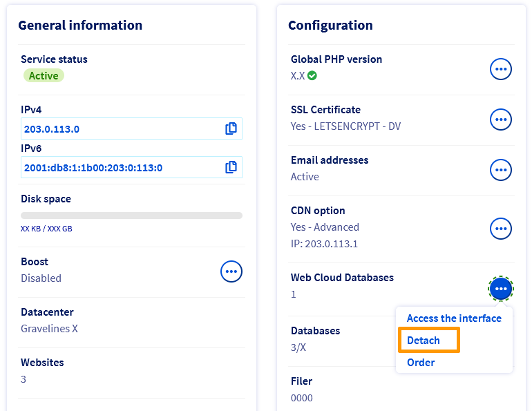Select 'Access the interface' menu entry
532x411 pixels.
click(x=454, y=318)
